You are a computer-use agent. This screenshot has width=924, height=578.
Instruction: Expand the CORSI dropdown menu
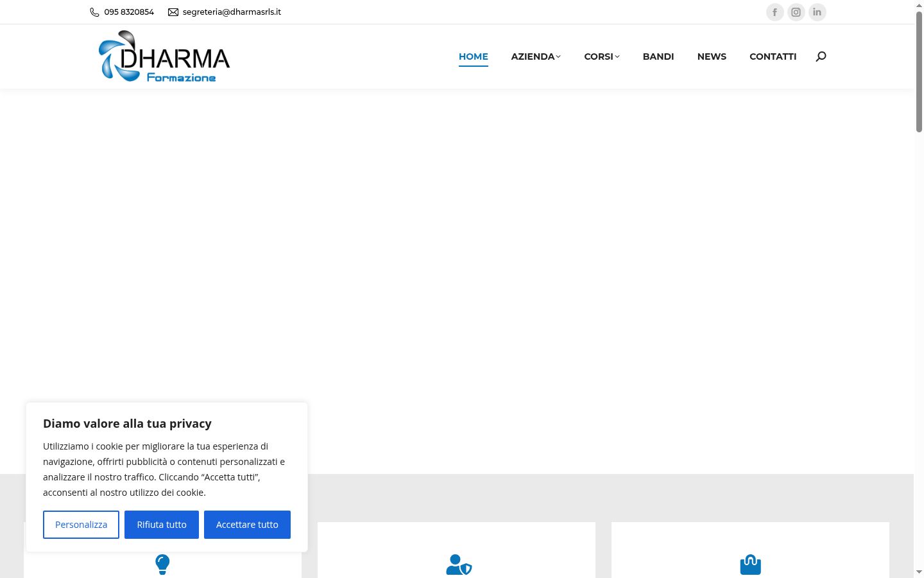602,57
